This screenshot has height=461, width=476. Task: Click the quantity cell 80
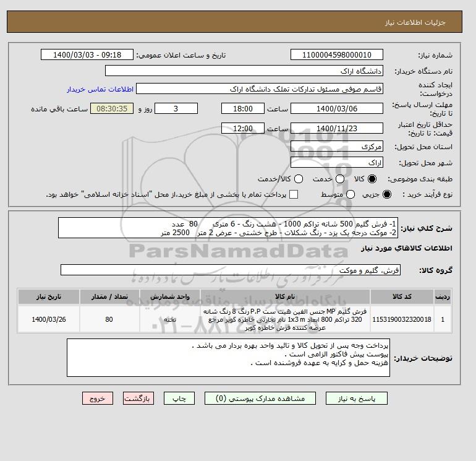tap(109, 319)
